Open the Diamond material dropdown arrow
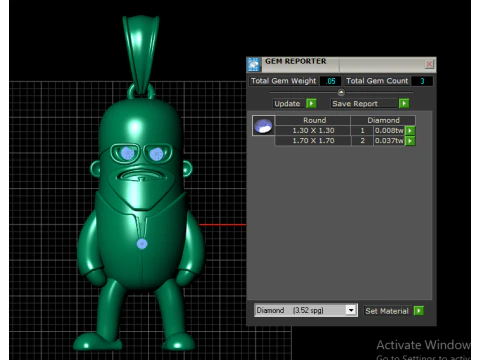Viewport: 480px width, 360px height. pos(351,310)
